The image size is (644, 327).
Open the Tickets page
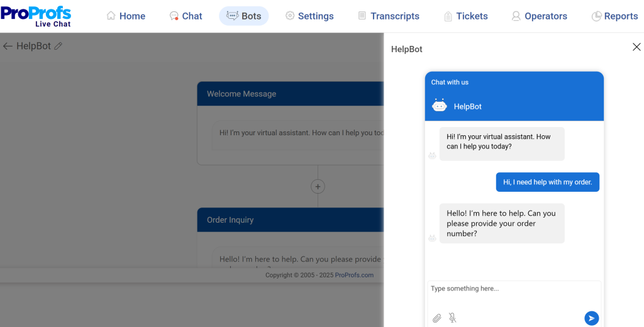465,16
